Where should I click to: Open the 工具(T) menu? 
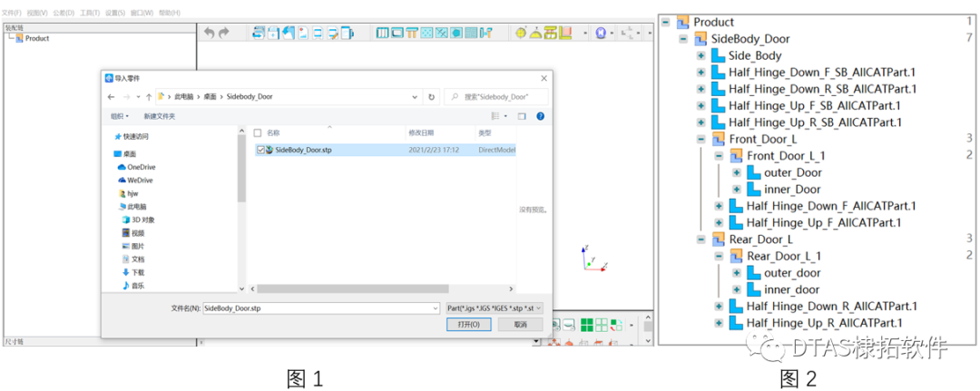pos(89,13)
